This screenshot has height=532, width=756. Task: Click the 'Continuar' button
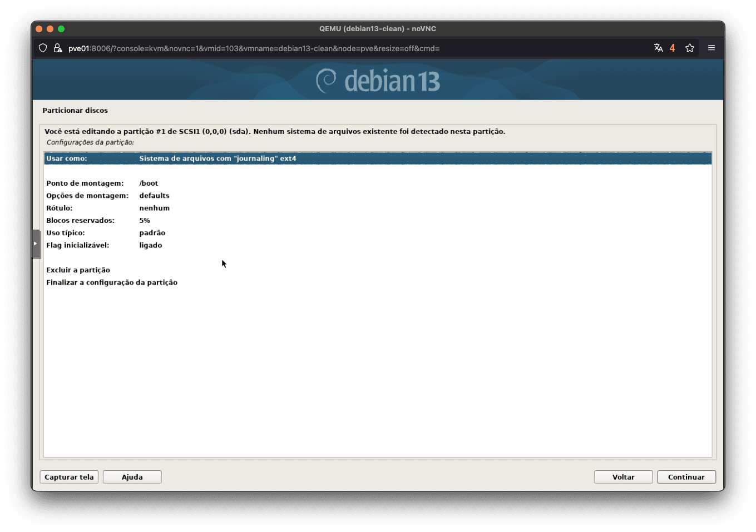tap(686, 477)
